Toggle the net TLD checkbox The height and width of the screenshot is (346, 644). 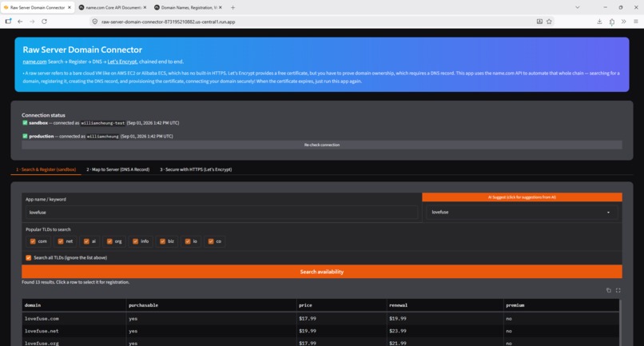[x=61, y=241]
